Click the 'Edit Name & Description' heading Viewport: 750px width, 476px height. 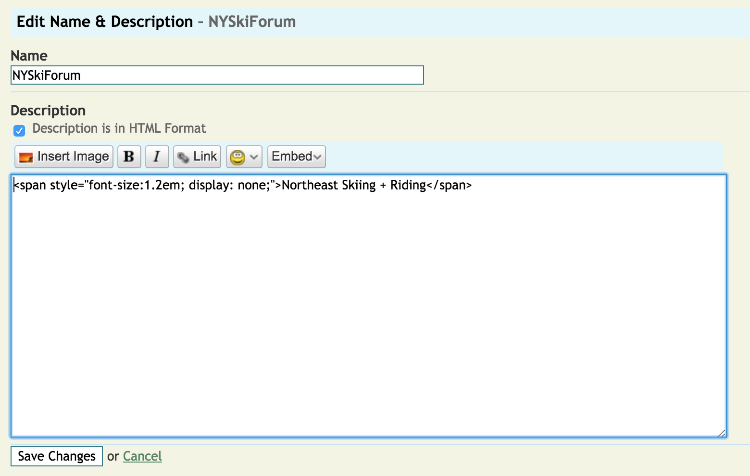pos(105,21)
